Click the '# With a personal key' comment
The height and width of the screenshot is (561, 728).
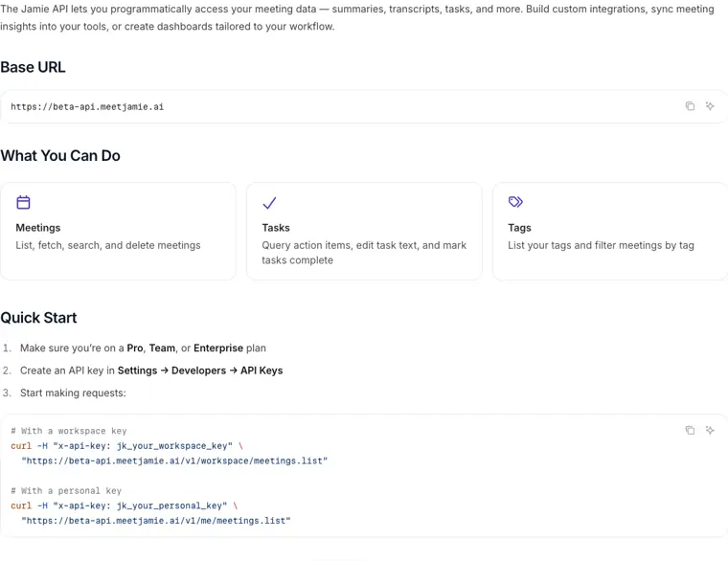pos(66,490)
